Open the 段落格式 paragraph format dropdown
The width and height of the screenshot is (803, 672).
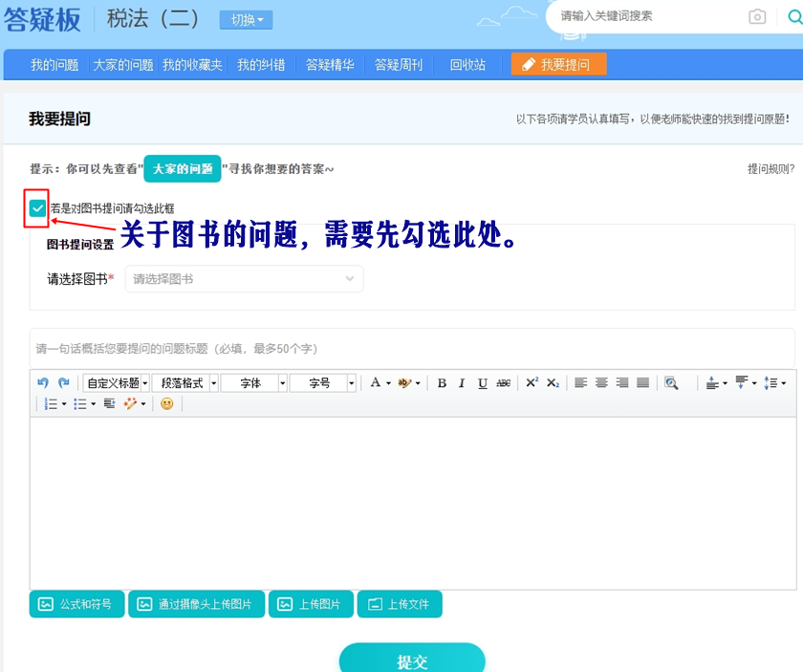185,382
